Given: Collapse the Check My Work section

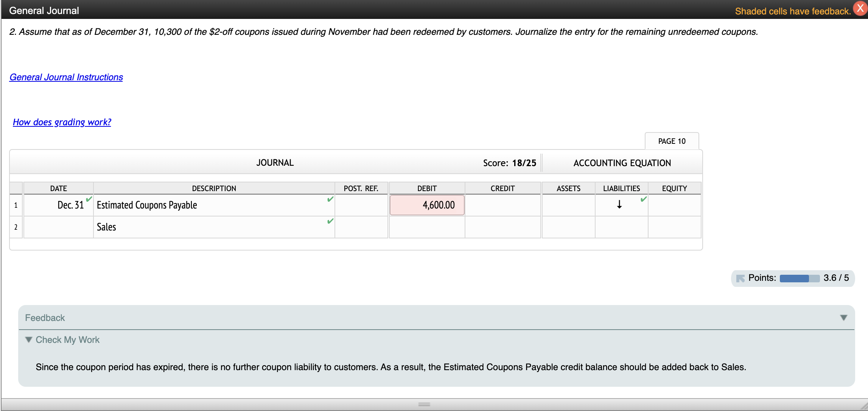Looking at the screenshot, I should (29, 339).
